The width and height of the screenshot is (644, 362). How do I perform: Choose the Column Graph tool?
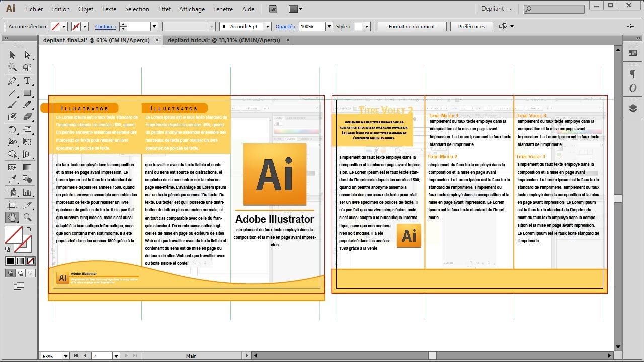(x=27, y=192)
